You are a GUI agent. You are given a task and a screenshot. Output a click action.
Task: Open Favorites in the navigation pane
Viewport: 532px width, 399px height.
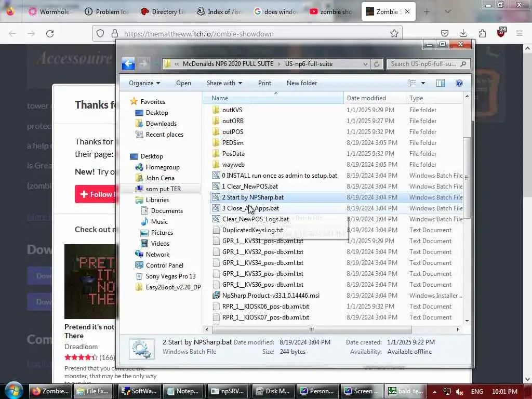click(x=153, y=101)
